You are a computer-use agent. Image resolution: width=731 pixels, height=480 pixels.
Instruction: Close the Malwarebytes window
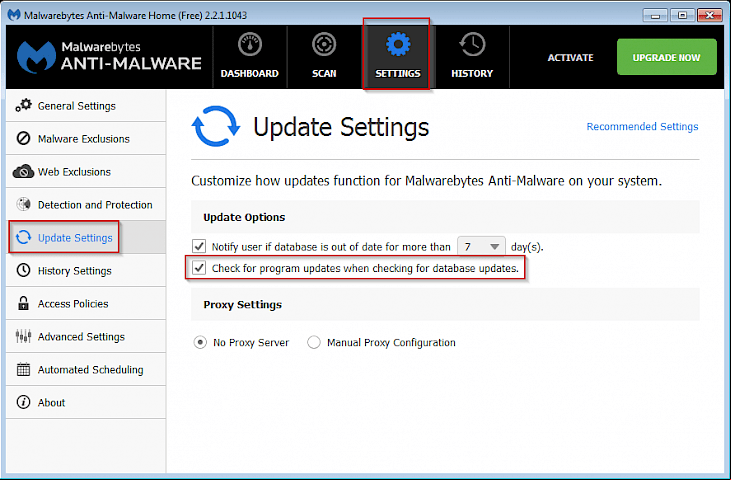[710, 15]
